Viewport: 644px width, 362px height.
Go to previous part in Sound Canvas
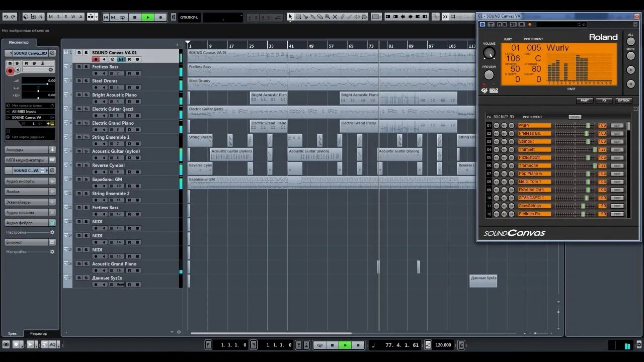(x=631, y=84)
